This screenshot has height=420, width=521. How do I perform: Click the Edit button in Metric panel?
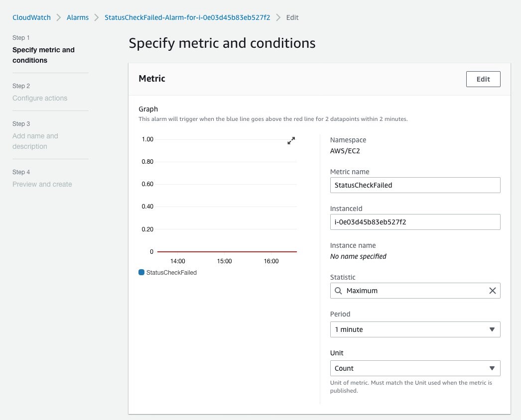click(483, 79)
